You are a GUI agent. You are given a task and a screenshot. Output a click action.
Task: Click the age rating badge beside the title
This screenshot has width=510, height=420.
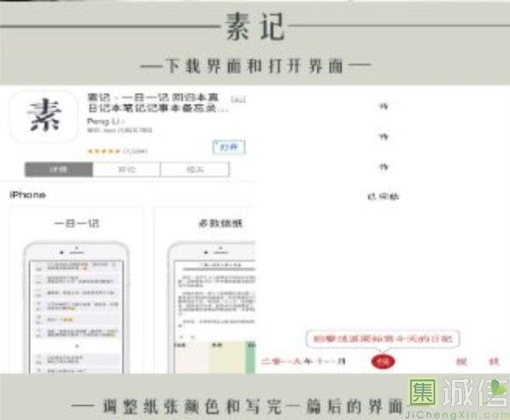[237, 98]
